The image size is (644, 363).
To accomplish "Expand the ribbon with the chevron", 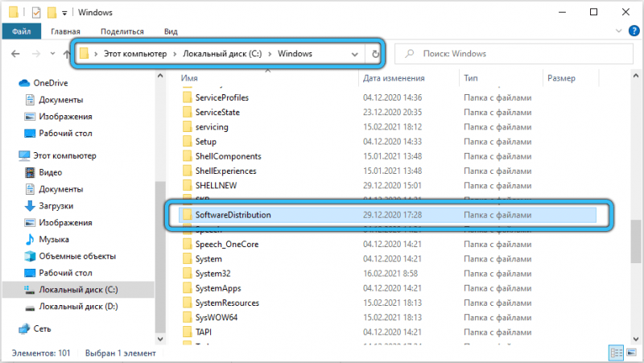I will pos(618,31).
